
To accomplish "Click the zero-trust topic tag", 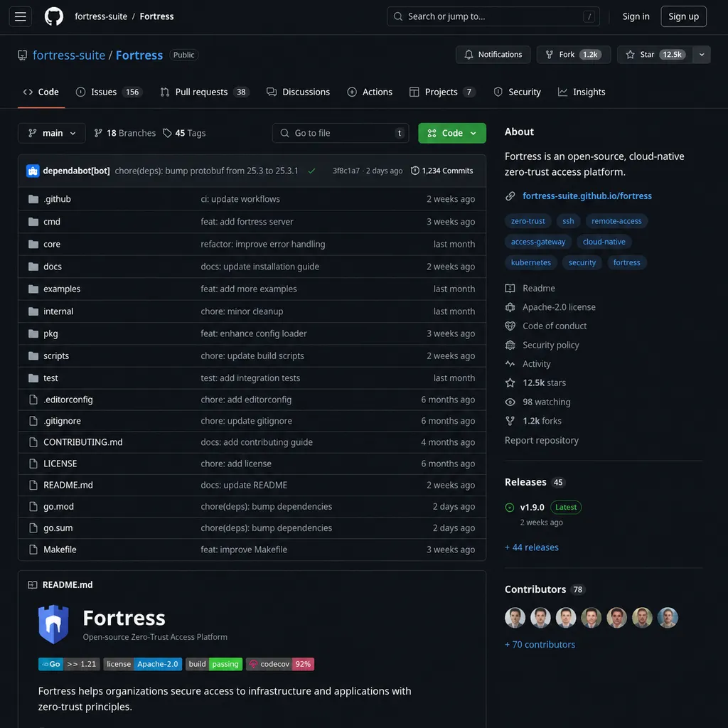I will [528, 222].
